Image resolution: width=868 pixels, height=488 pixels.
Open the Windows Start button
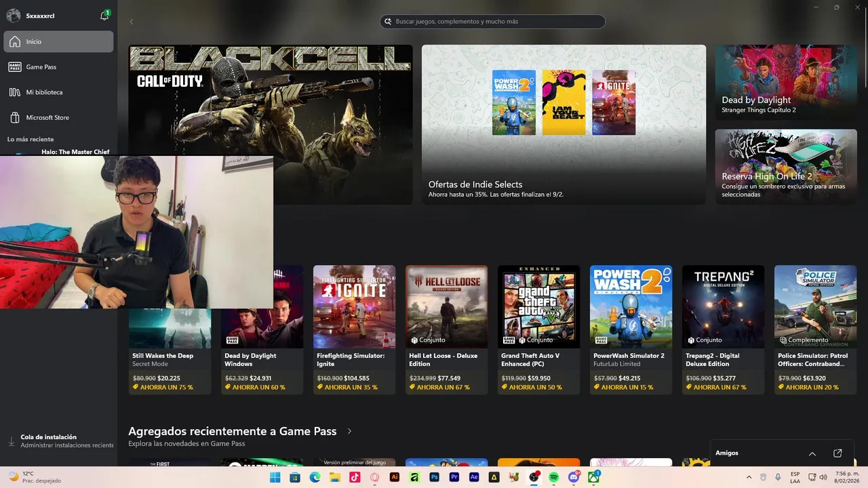(275, 477)
